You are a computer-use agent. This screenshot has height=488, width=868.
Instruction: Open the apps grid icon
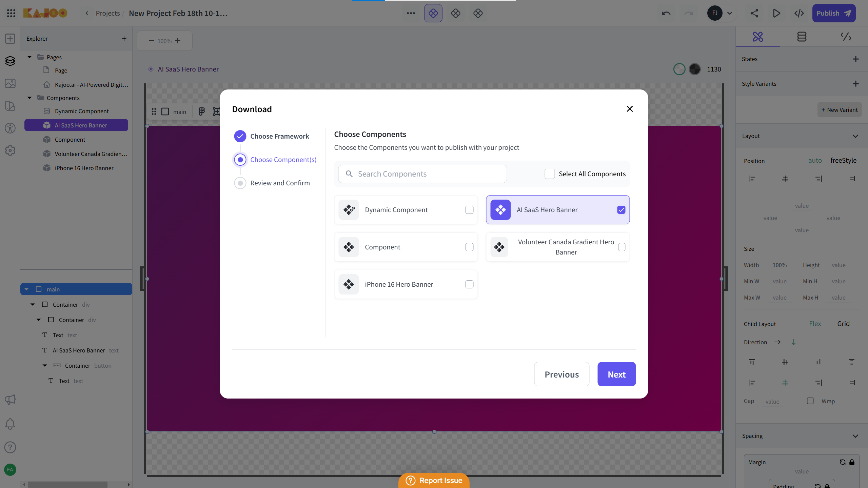coord(11,13)
